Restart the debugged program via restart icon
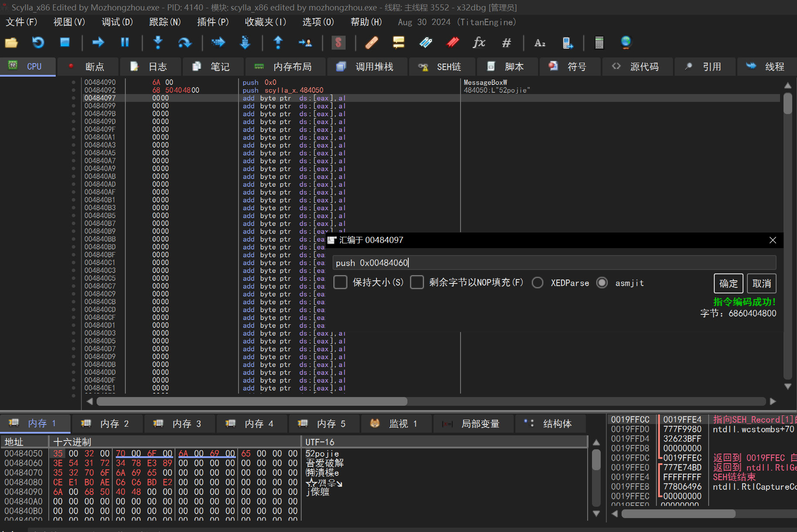 click(38, 42)
